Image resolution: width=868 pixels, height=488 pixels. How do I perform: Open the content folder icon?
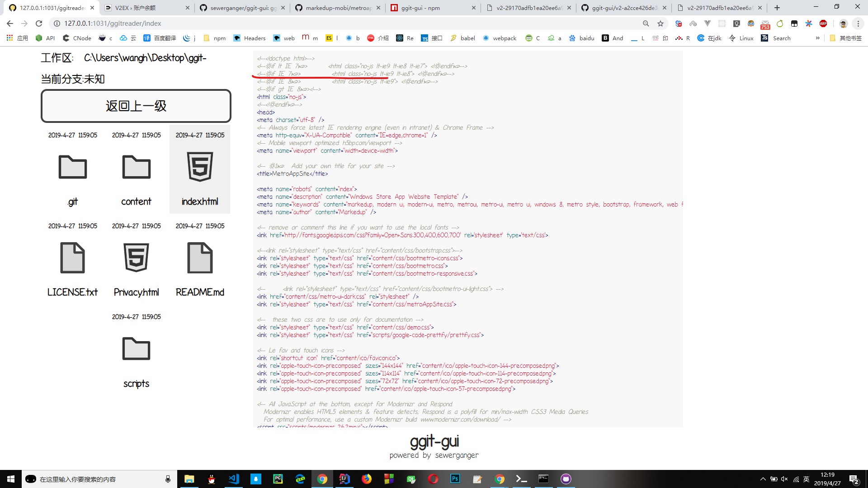[136, 167]
